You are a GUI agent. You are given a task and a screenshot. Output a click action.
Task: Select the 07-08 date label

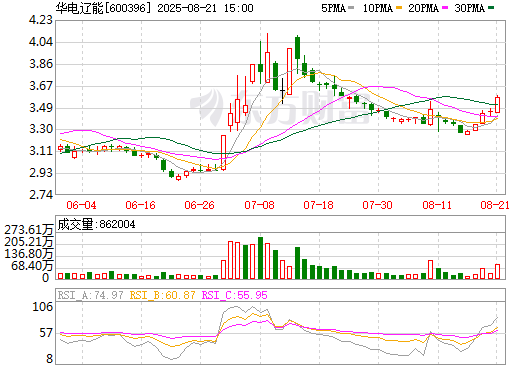pyautogui.click(x=259, y=205)
